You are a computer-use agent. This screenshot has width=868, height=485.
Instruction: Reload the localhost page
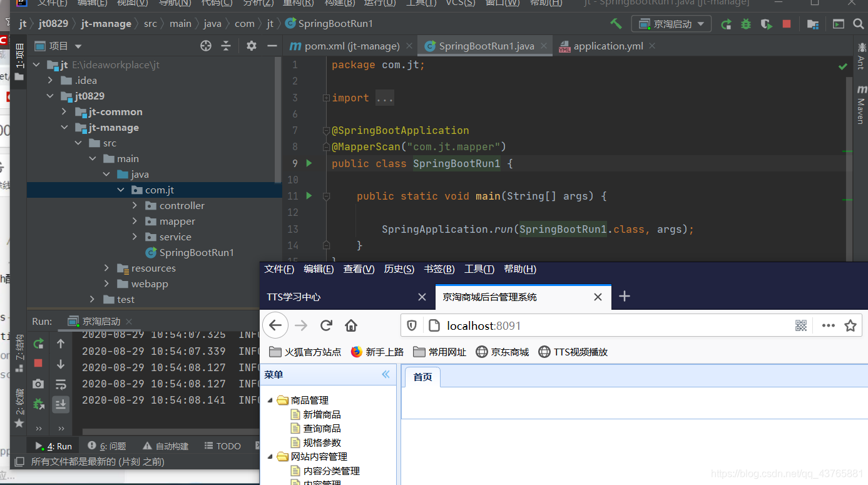point(326,325)
